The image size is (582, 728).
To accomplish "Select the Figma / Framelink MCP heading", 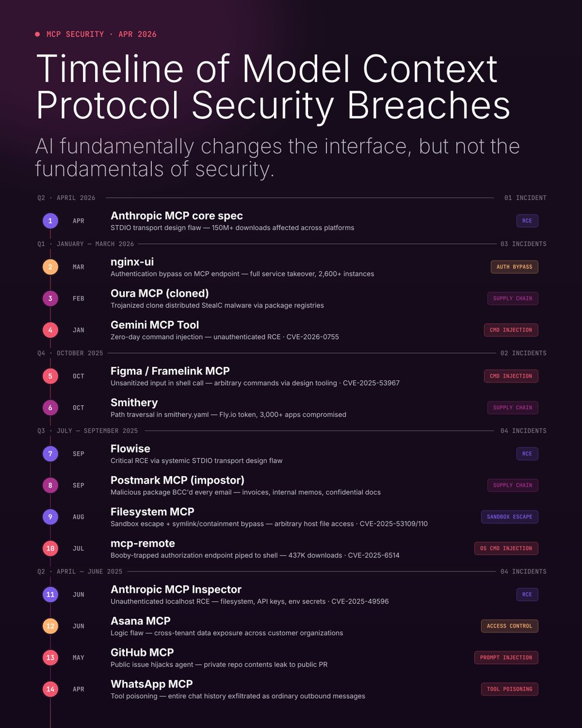I will [x=170, y=371].
